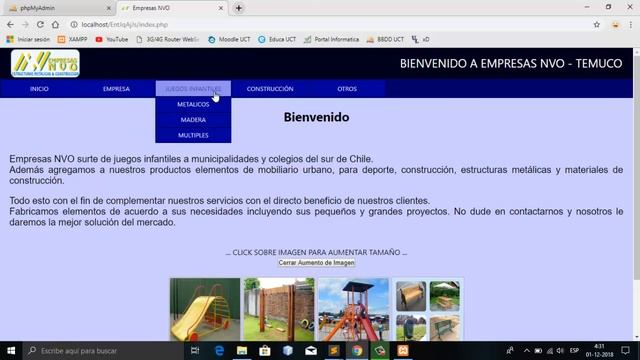This screenshot has height=360, width=640.
Task: Open the 3G/4G Router Web bookmark
Action: click(167, 39)
